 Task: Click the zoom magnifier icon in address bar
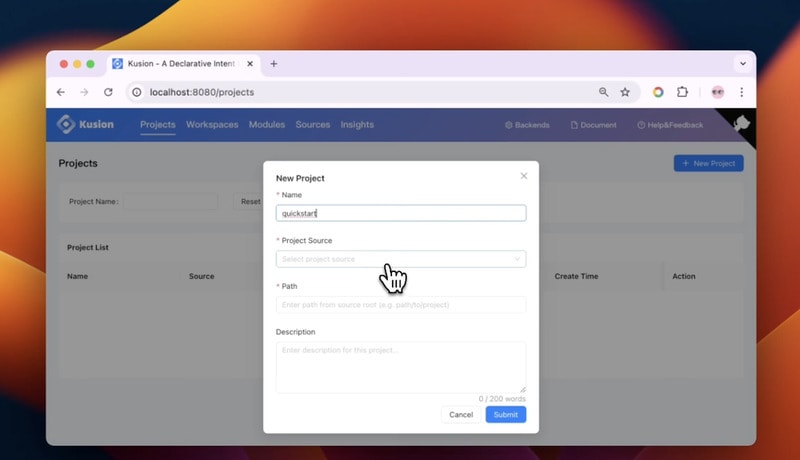[603, 92]
